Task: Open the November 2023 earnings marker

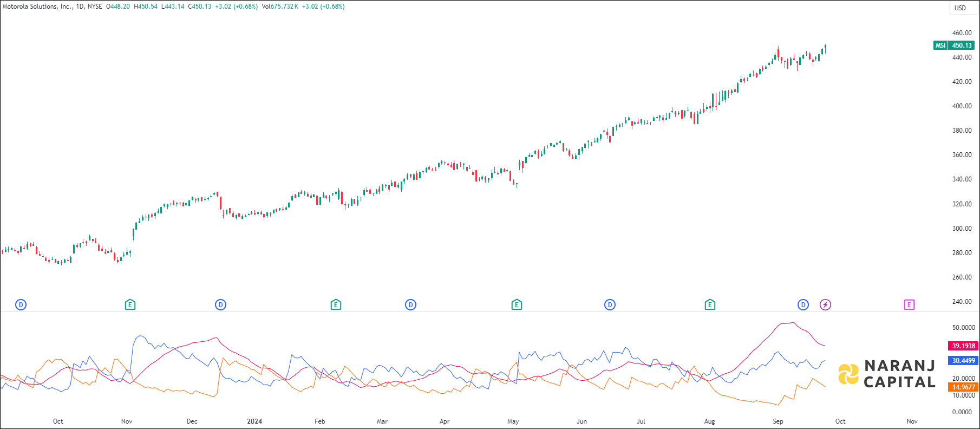Action: [x=130, y=305]
